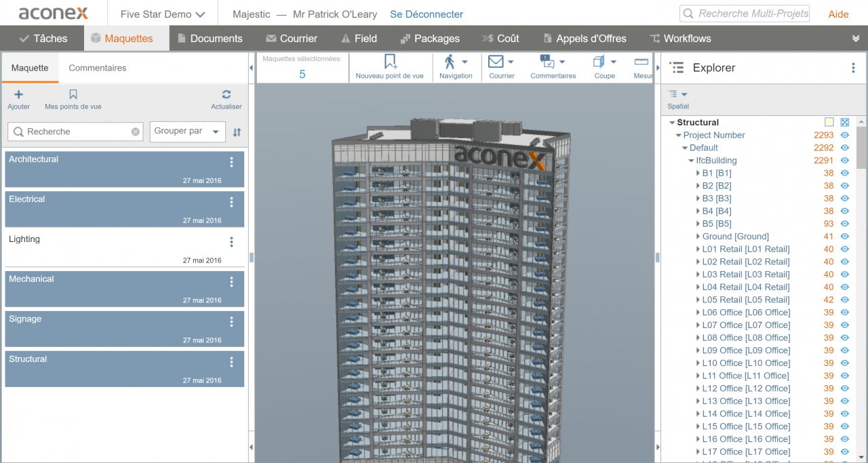Image resolution: width=868 pixels, height=463 pixels.
Task: Toggle visibility of the Default node
Action: pos(845,148)
